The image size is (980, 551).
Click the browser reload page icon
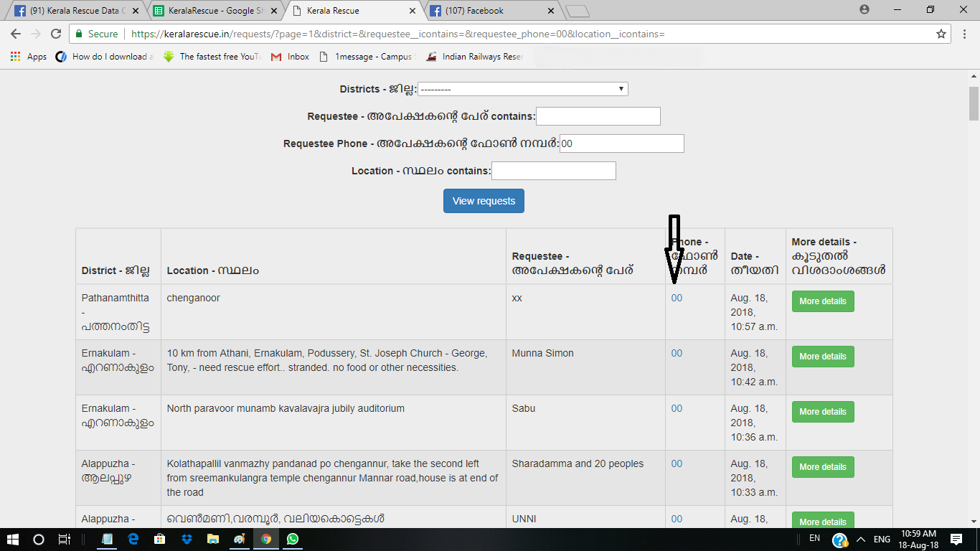[x=56, y=34]
